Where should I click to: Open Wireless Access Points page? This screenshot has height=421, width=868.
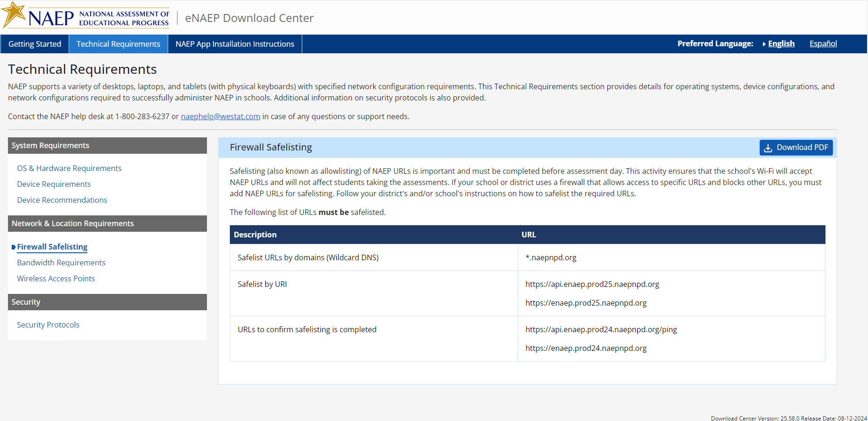pyautogui.click(x=56, y=278)
